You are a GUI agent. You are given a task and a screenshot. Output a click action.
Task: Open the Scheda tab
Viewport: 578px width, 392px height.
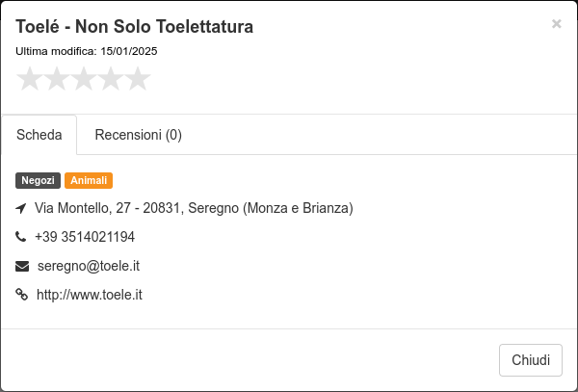pyautogui.click(x=39, y=135)
